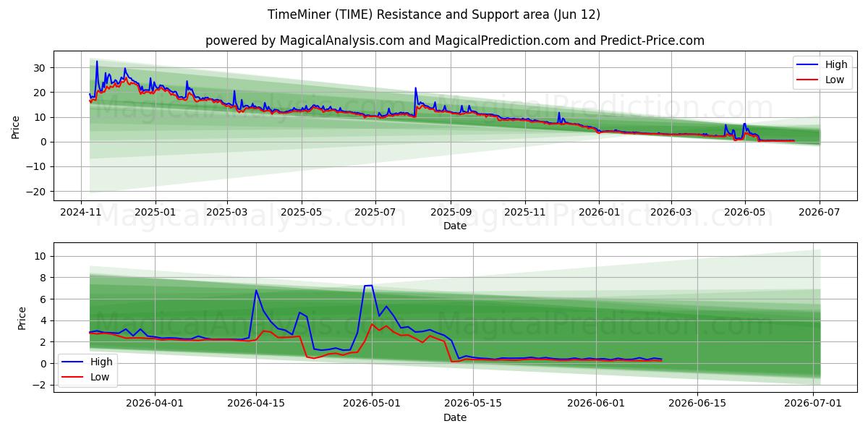868x434 pixels.
Task: Click the '2026-07' axis label on top chart
Action: [820, 213]
